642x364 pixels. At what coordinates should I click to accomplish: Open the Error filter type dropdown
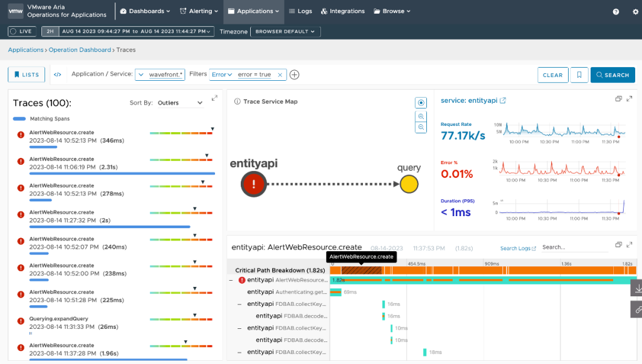[x=222, y=75]
